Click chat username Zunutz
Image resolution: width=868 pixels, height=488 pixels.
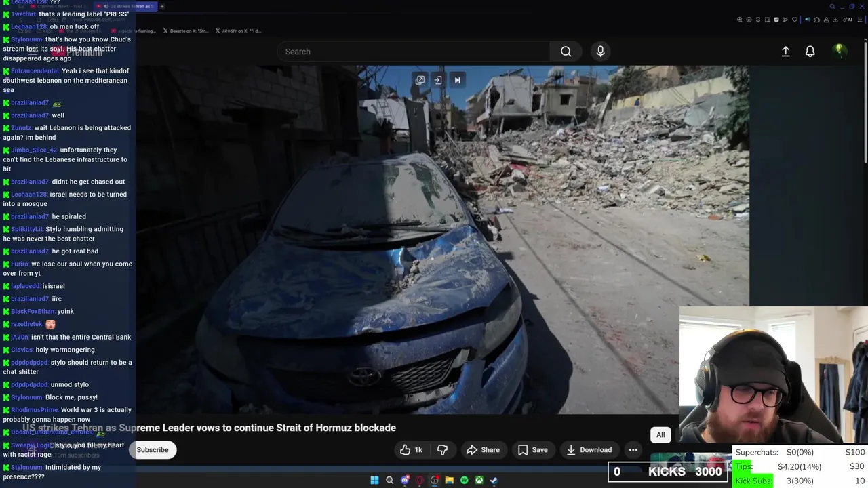[21, 128]
